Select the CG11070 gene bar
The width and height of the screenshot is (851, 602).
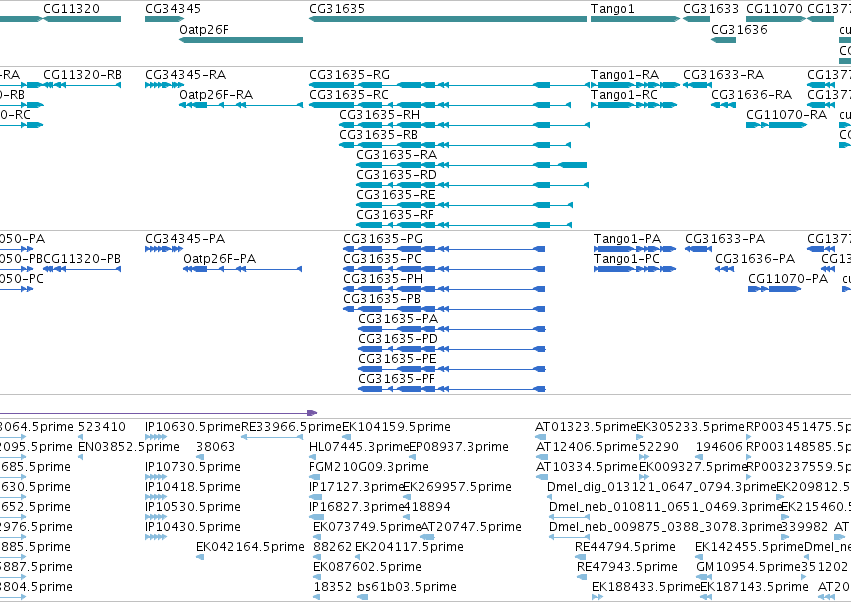click(776, 19)
